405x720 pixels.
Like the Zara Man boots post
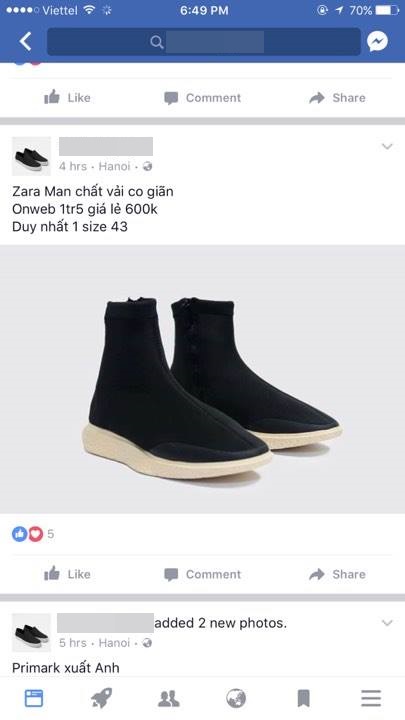pos(68,574)
